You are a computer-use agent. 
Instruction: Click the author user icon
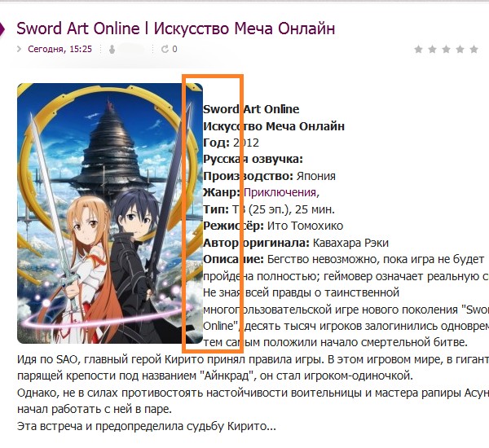(x=112, y=49)
